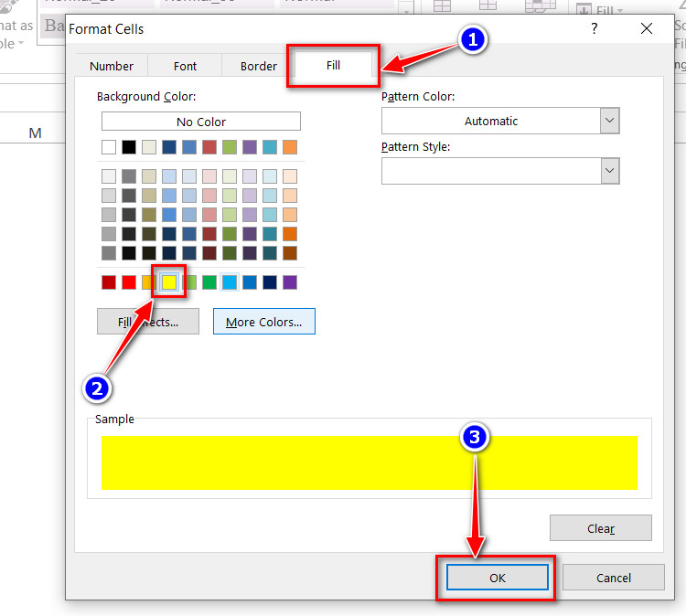Viewport: 686px width, 616px height.
Task: Click the Clear button
Action: coord(600,528)
